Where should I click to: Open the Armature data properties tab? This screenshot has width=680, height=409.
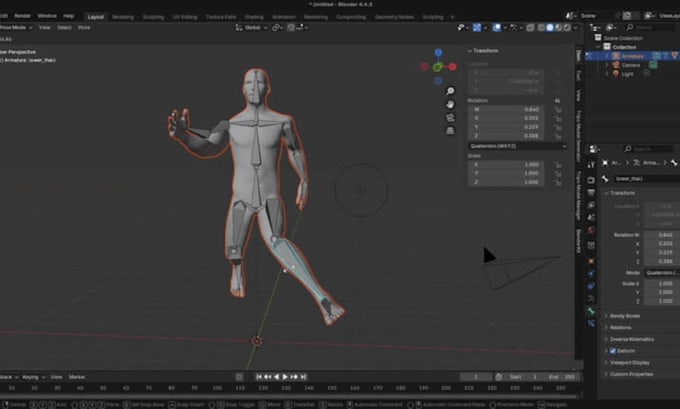click(591, 298)
